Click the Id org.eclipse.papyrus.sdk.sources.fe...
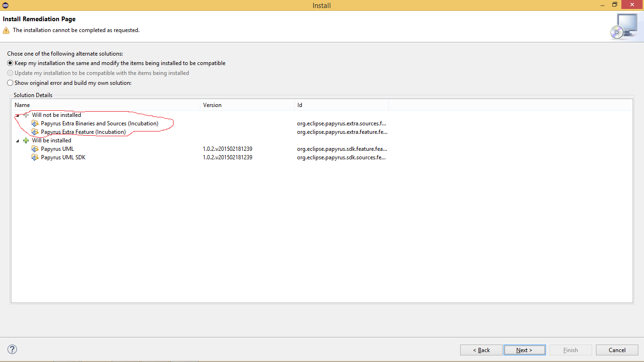Screen dimensions: 644x362 pyautogui.click(x=342, y=157)
